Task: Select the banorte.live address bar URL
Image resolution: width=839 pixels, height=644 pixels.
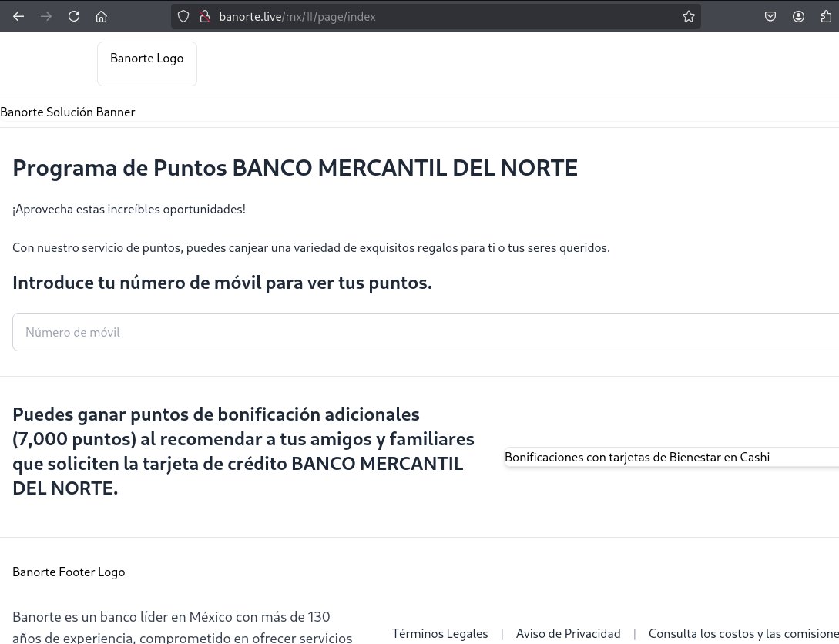Action: [297, 17]
